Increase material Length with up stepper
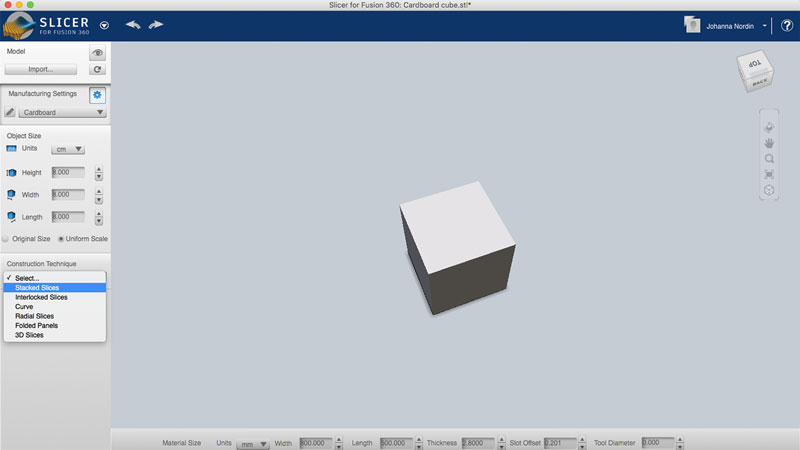The height and width of the screenshot is (450, 800). [419, 439]
